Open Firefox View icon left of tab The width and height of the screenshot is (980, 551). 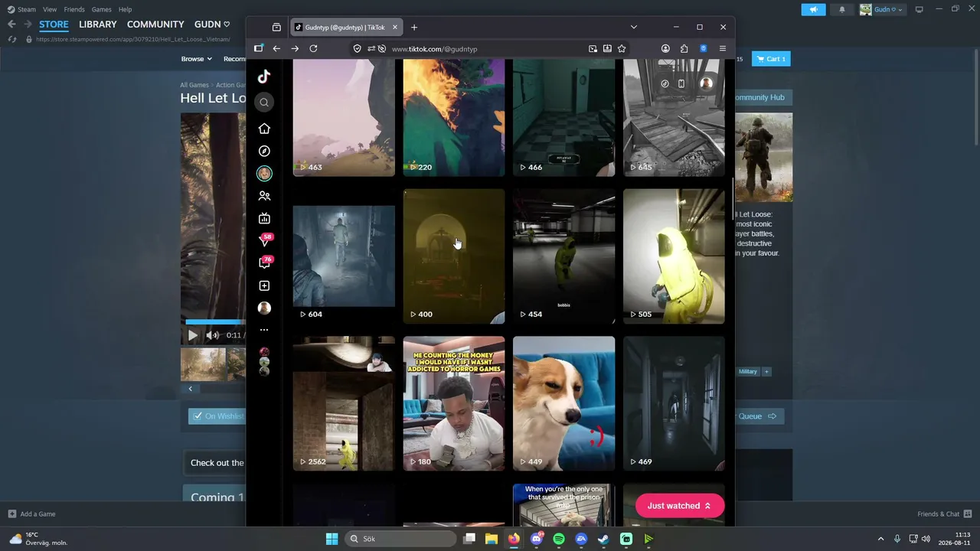point(276,28)
